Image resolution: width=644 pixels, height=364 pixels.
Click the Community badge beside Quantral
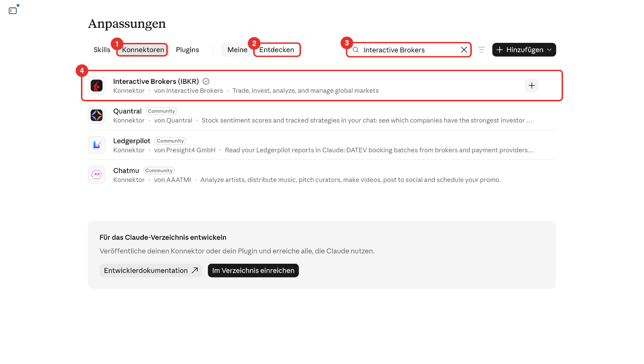[x=161, y=111]
